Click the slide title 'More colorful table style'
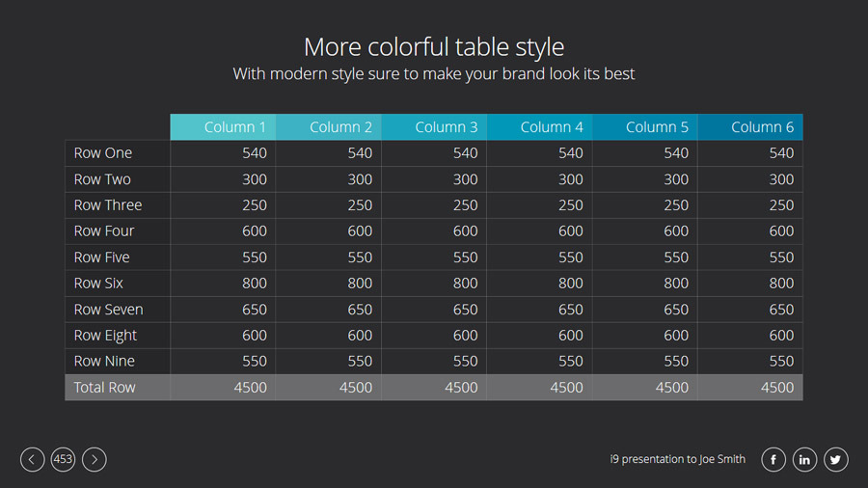868x488 pixels. (434, 46)
